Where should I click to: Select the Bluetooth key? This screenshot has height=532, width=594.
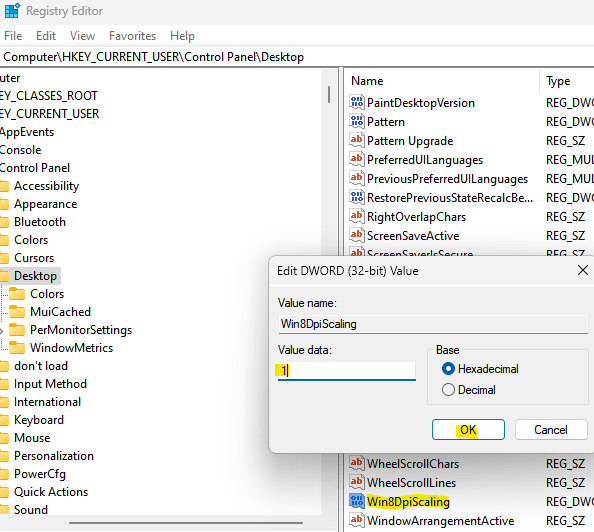40,222
